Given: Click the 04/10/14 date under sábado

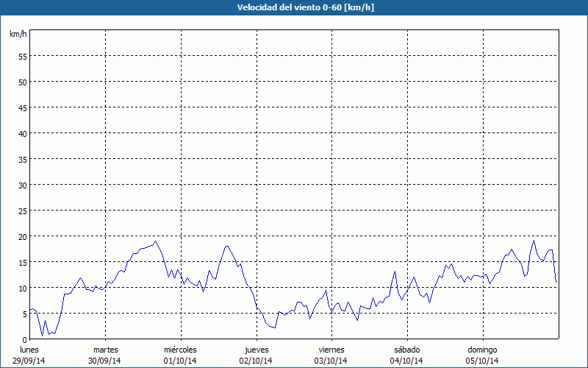Looking at the screenshot, I should coord(407,360).
